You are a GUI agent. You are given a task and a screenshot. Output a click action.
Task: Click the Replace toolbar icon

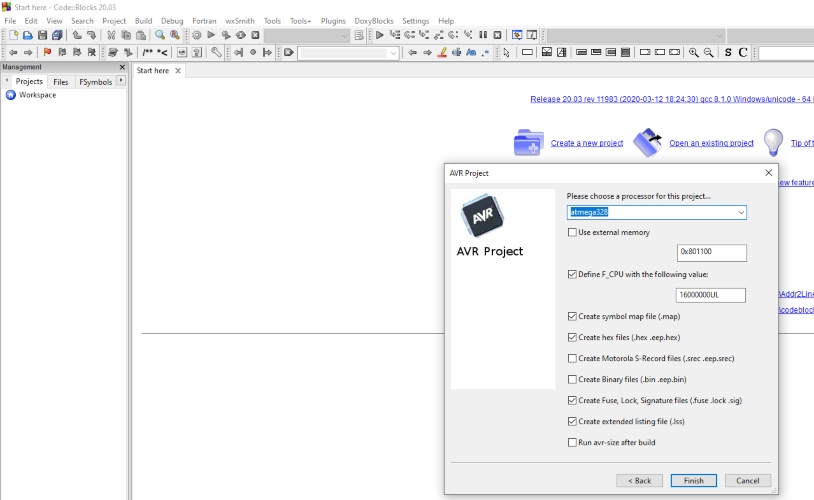pyautogui.click(x=175, y=35)
